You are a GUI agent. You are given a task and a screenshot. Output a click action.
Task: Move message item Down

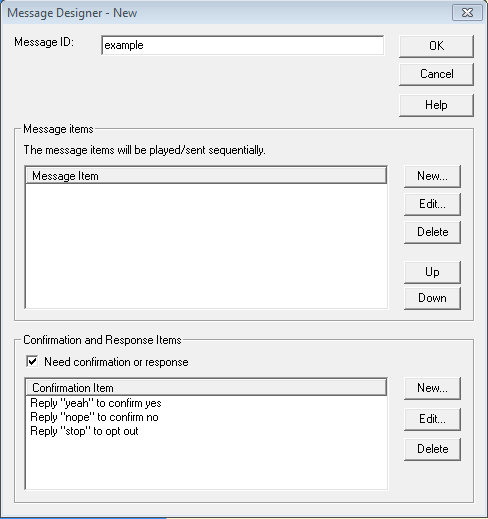coord(432,298)
